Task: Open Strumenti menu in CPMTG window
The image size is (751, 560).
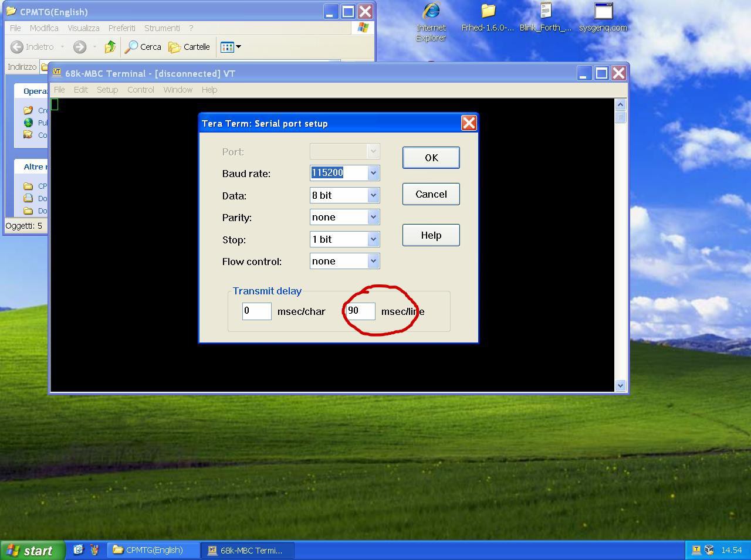Action: click(x=162, y=28)
